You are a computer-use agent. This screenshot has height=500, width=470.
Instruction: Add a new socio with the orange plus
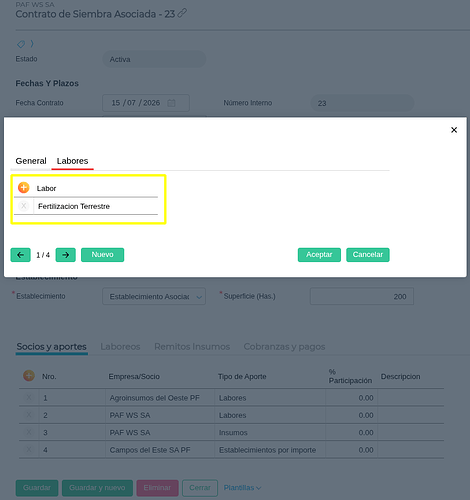[x=29, y=376]
